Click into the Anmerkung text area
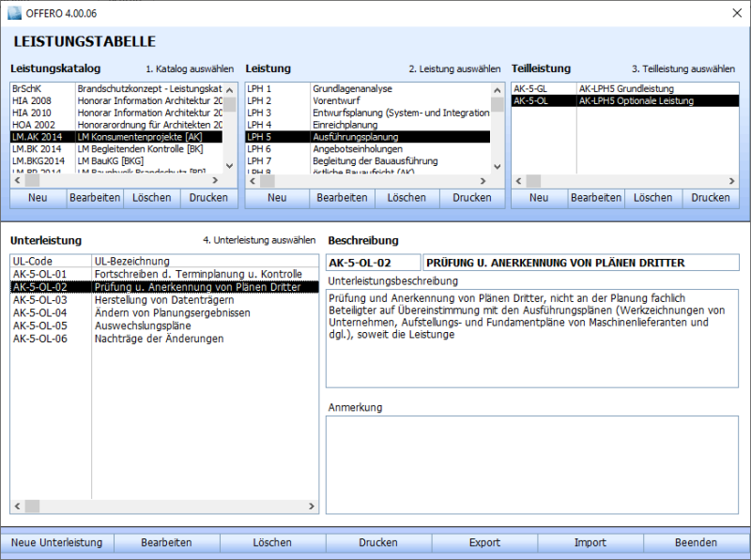751x560 pixels. [532, 464]
